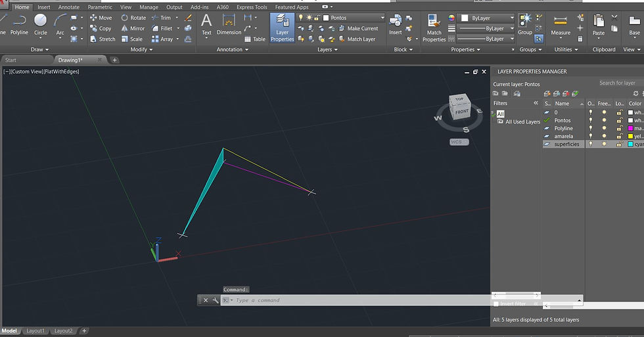The width and height of the screenshot is (644, 337).
Task: Open the Insert ribbon tab
Action: (x=43, y=7)
